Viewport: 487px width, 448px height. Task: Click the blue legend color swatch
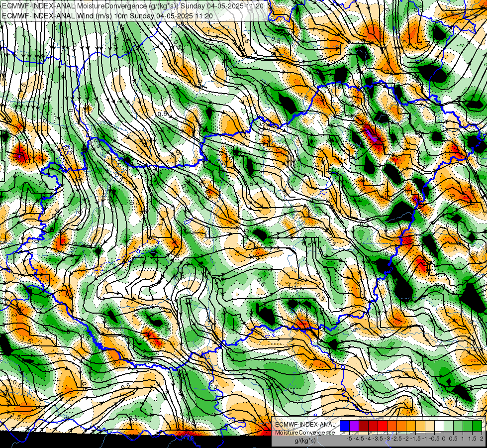click(x=345, y=426)
